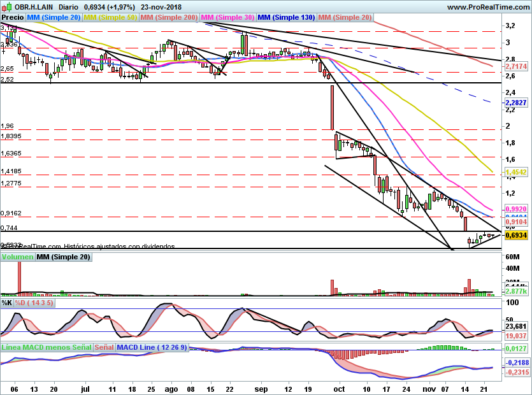The height and width of the screenshot is (395, 532).
Task: Click the %K stochastic label
Action: coord(6,303)
